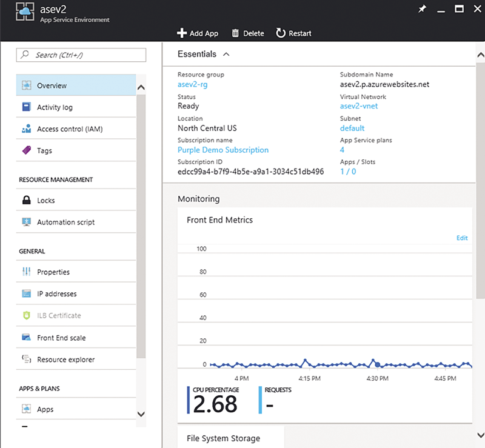This screenshot has height=448, width=485.
Task: Select the Overview menu item
Action: (76, 85)
